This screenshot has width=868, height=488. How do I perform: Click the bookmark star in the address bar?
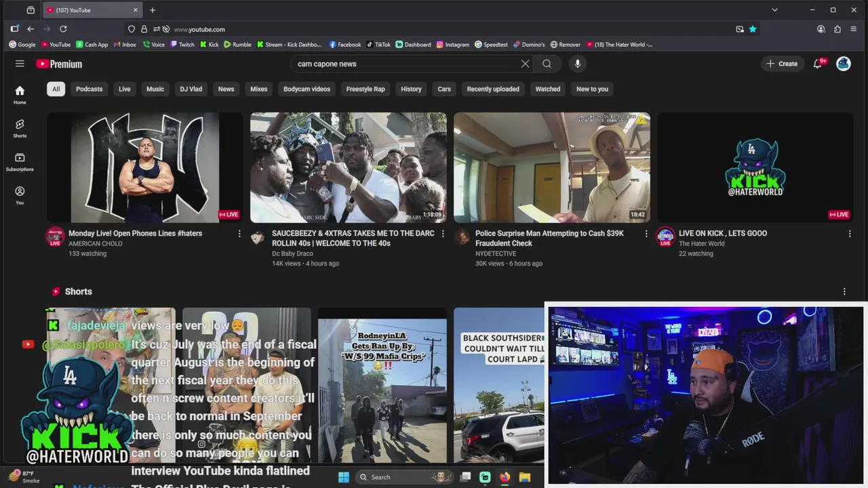753,29
